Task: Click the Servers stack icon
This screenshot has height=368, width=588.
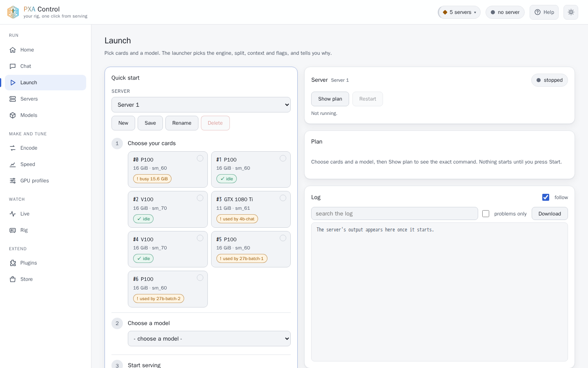Action: tap(13, 99)
